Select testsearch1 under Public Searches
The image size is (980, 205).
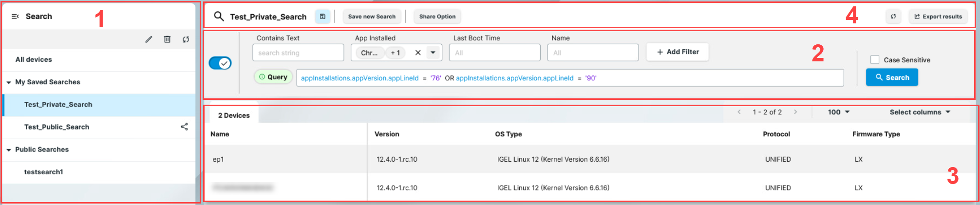click(43, 172)
